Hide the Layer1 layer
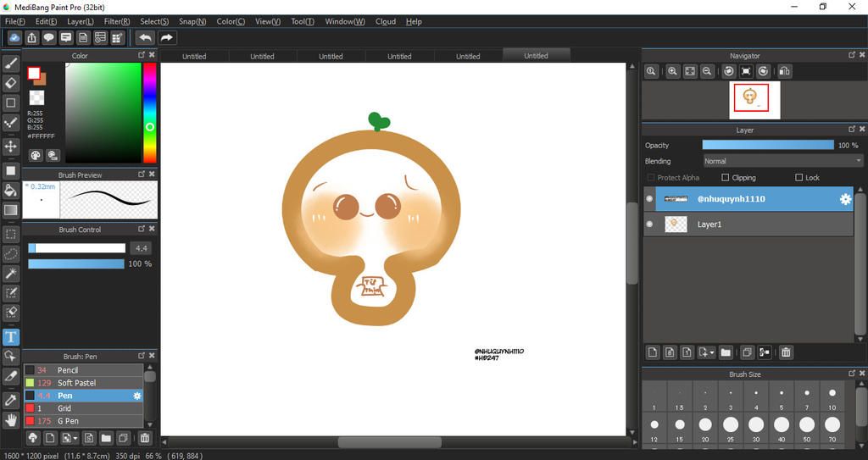 click(x=650, y=224)
